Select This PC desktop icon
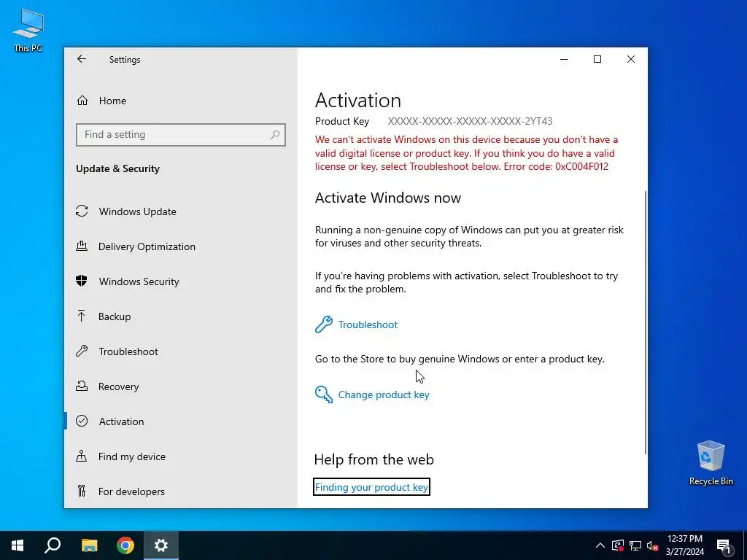Viewport: 747px width, 560px height. tap(28, 30)
